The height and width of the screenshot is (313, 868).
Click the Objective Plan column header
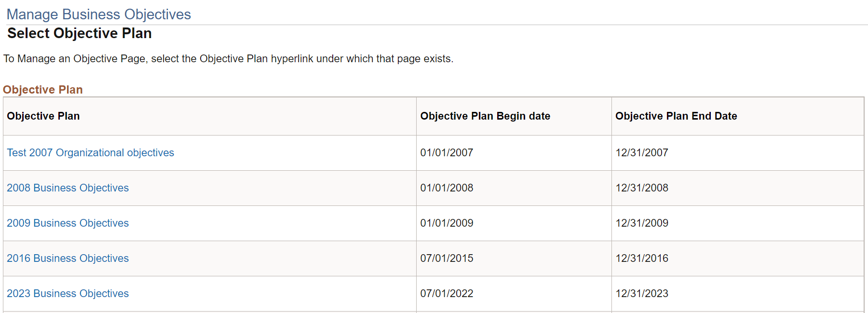43,116
